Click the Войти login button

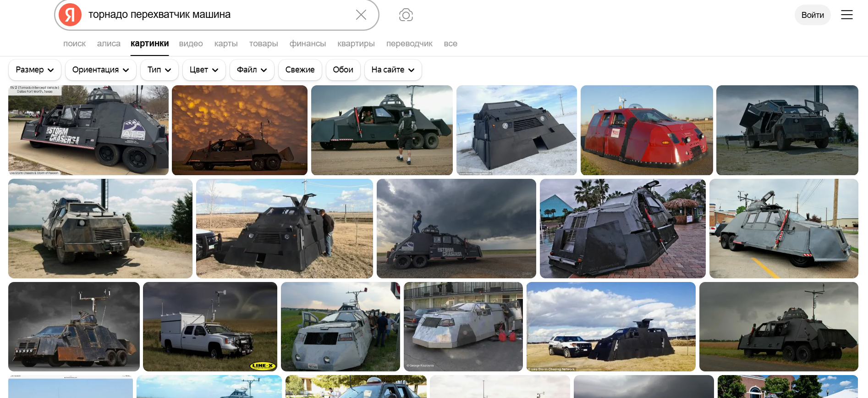click(x=813, y=15)
